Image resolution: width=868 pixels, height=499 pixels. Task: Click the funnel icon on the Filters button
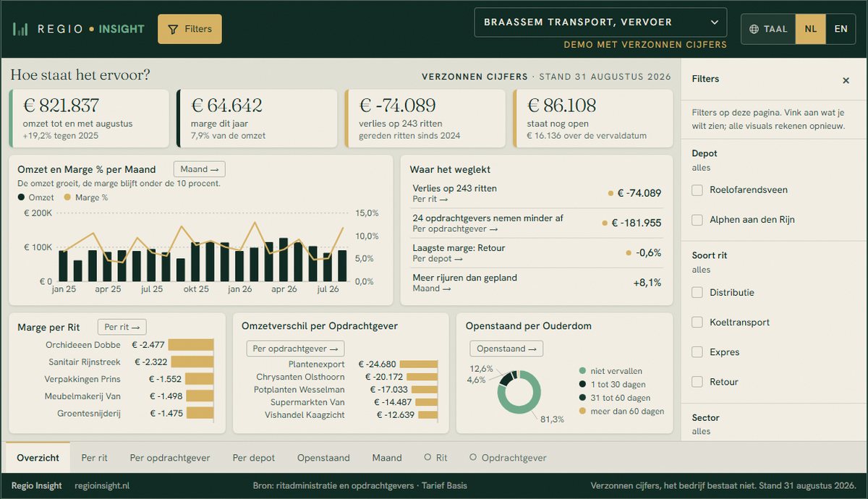click(x=173, y=30)
